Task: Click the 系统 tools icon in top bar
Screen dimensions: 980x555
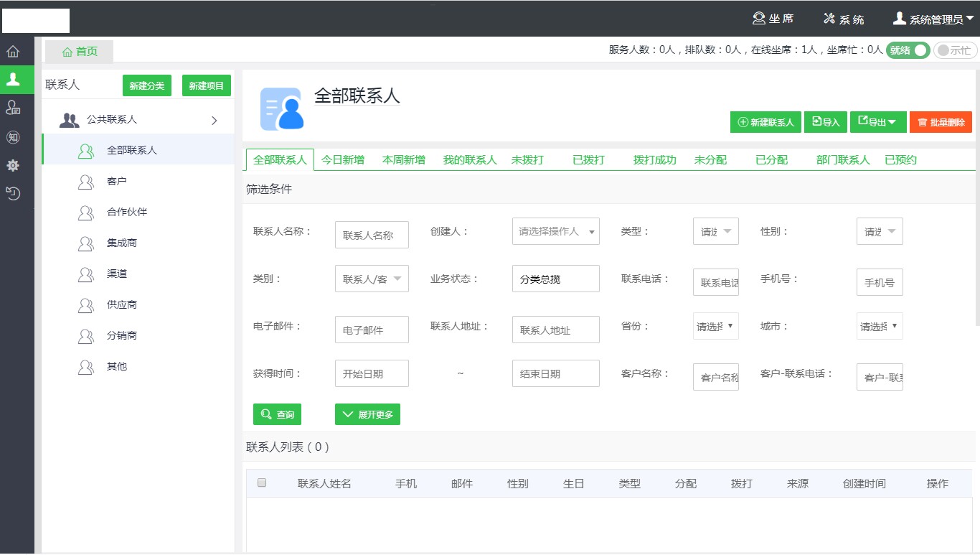Action: coord(831,18)
